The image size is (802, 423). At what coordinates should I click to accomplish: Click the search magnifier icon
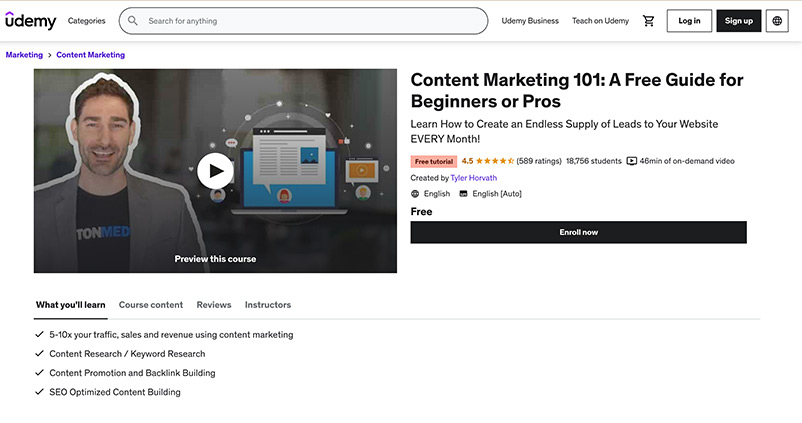pos(133,21)
